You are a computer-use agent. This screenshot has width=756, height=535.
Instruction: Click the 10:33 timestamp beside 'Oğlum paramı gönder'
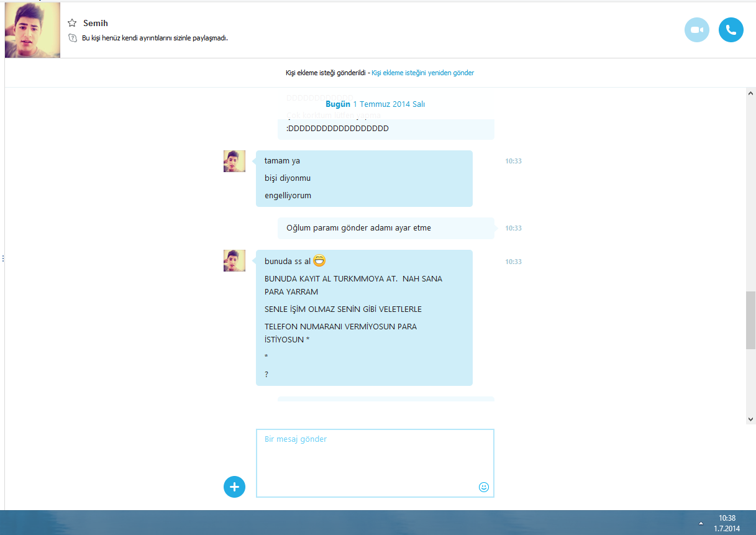(x=513, y=228)
